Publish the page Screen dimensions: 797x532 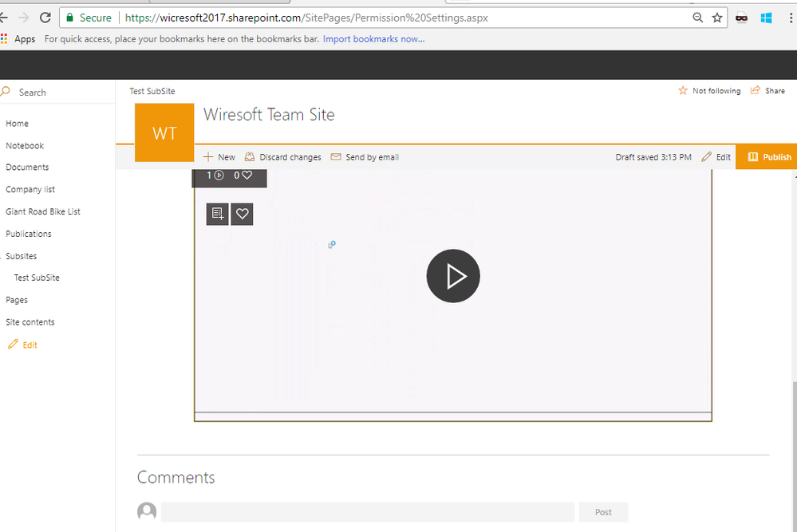(767, 157)
